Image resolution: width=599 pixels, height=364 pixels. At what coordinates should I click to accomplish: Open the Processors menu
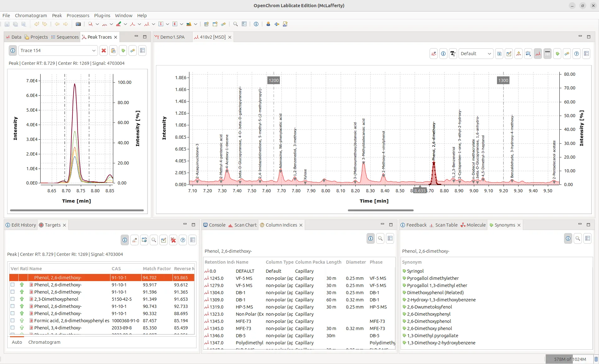78,15
